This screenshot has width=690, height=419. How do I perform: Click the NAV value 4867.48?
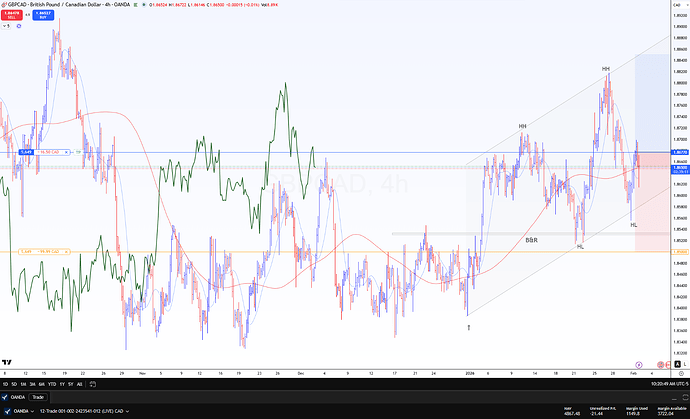(x=571, y=414)
